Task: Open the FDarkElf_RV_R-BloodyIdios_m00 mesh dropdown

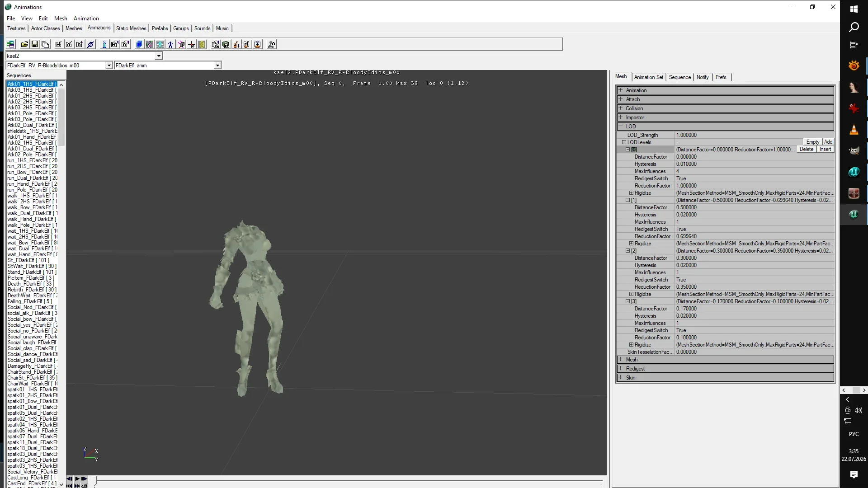Action: (109, 66)
